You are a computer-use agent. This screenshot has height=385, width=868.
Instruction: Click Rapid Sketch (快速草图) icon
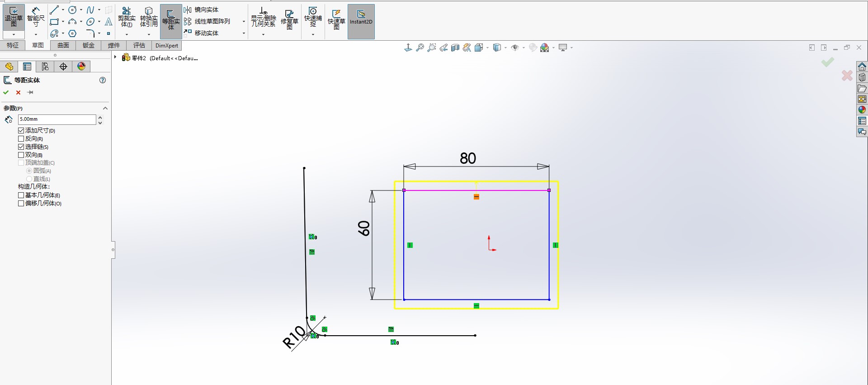(336, 19)
